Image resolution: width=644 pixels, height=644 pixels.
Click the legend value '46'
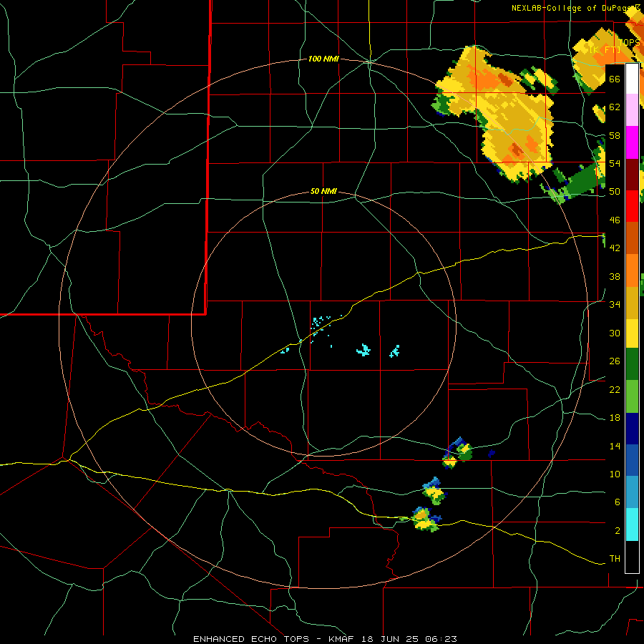tap(615, 220)
